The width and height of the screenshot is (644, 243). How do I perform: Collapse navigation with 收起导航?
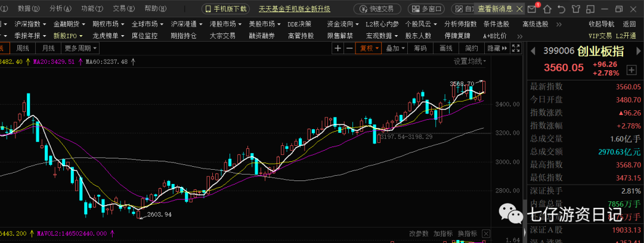pyautogui.click(x=602, y=24)
